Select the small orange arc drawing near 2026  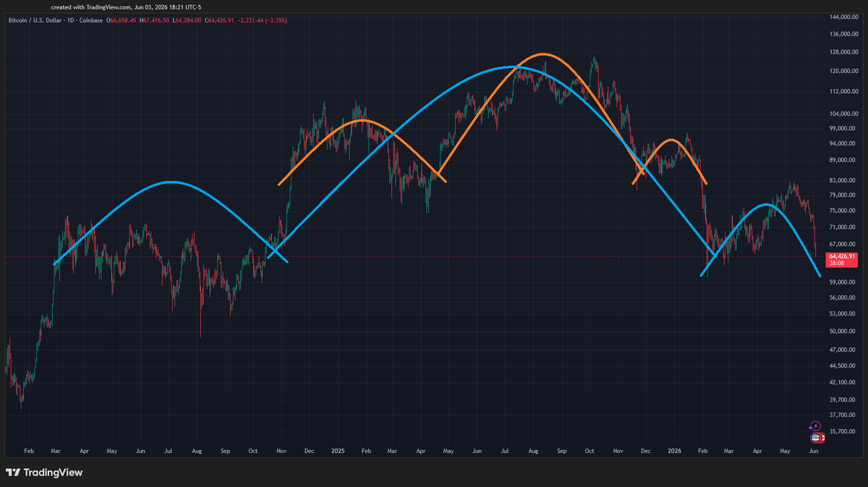671,139
